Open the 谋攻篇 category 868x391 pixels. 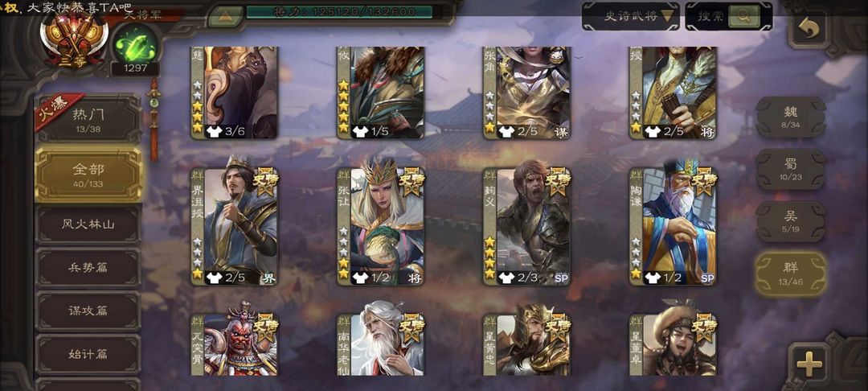point(88,310)
